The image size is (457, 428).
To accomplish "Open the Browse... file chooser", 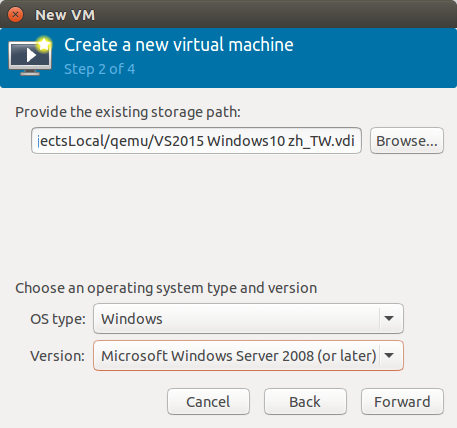I will click(407, 141).
